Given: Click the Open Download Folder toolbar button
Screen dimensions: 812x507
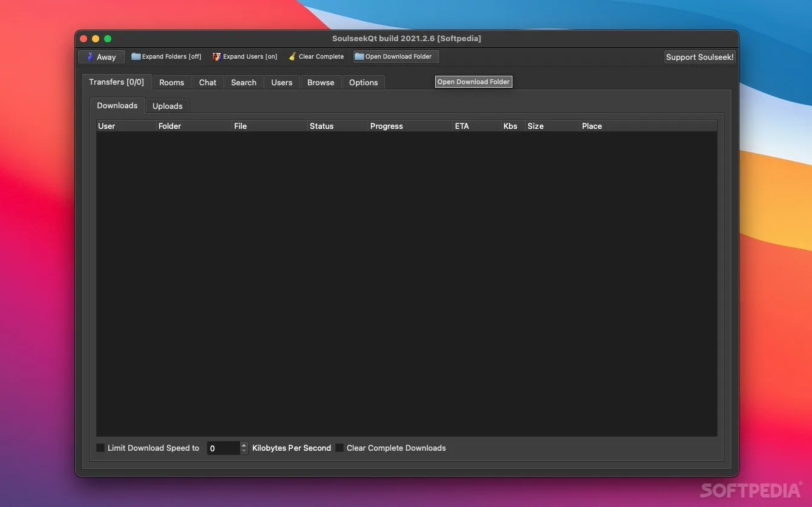Looking at the screenshot, I should tap(396, 57).
